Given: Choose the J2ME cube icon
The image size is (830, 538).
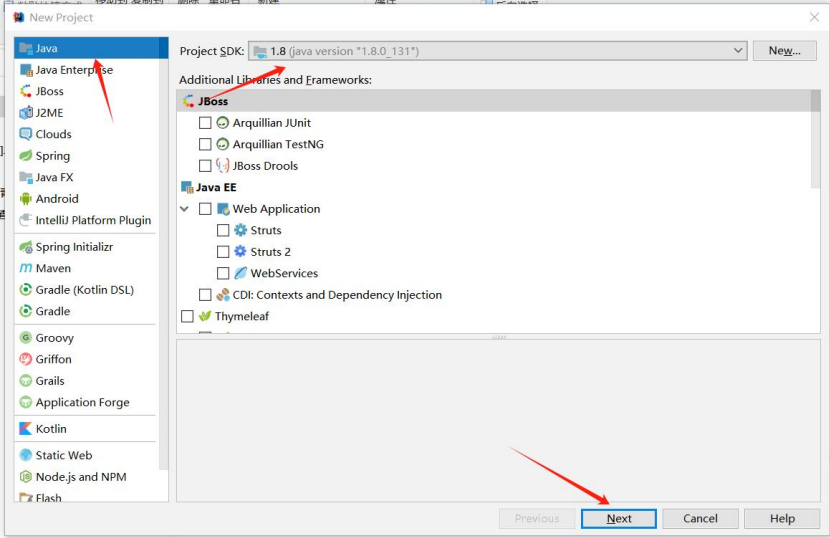Looking at the screenshot, I should [25, 113].
